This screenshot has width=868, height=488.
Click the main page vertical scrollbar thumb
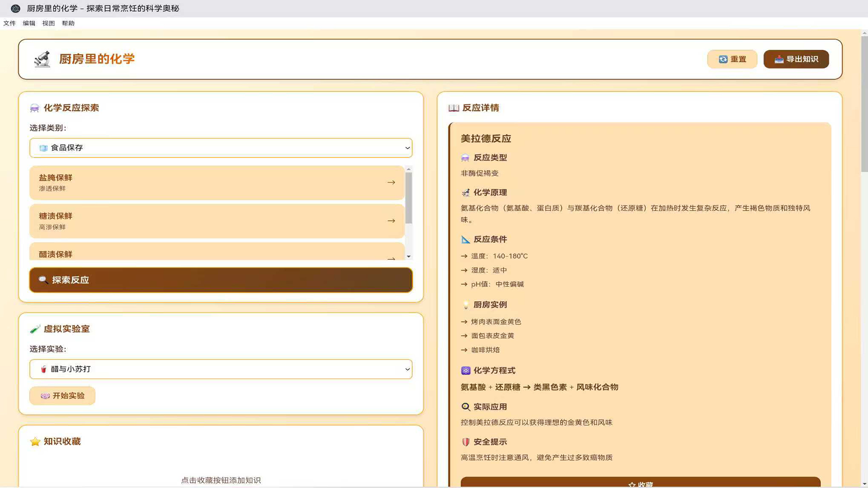click(864, 104)
